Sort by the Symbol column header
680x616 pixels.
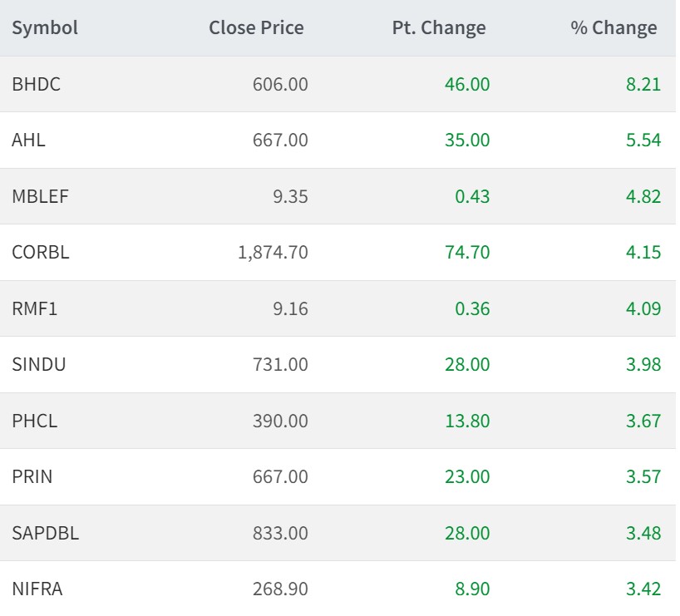pyautogui.click(x=45, y=27)
